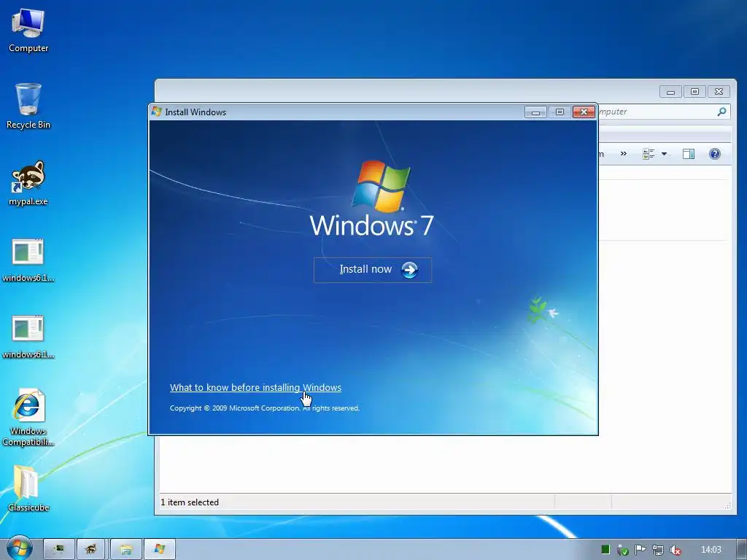Switch to the Install Windows taskbar button
The height and width of the screenshot is (560, 747).
coord(160,550)
